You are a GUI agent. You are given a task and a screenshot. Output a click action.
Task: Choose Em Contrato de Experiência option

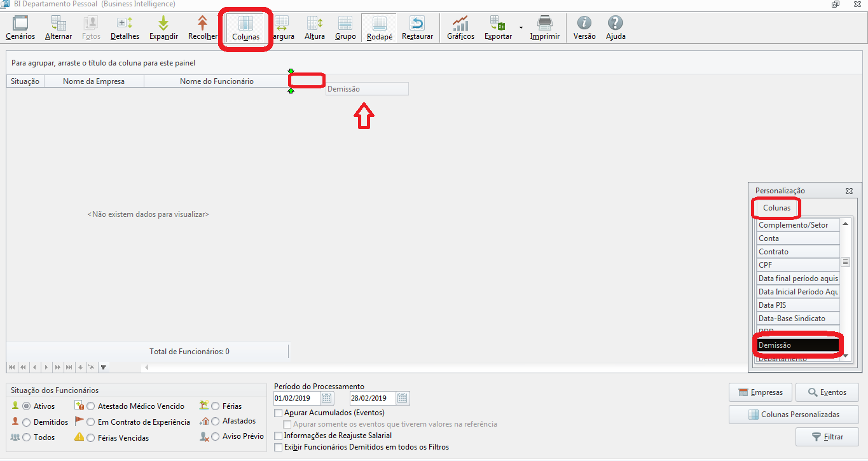tap(91, 422)
